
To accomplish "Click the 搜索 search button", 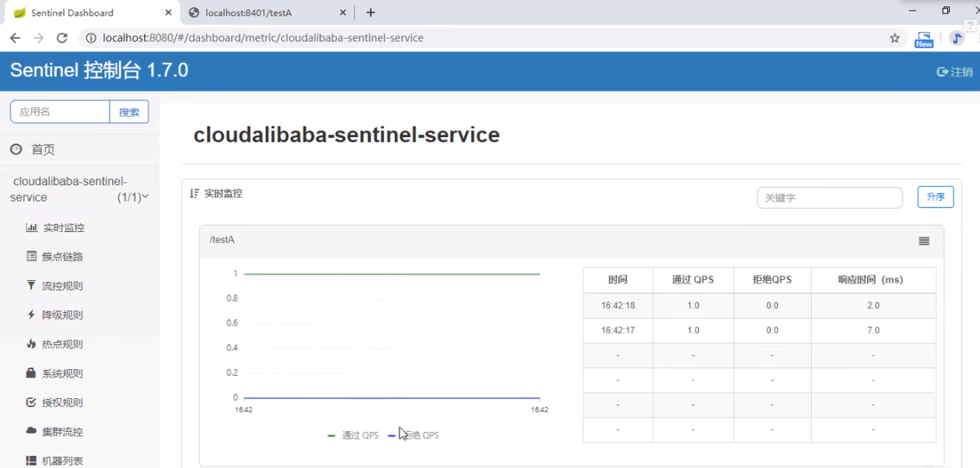I will click(x=129, y=112).
